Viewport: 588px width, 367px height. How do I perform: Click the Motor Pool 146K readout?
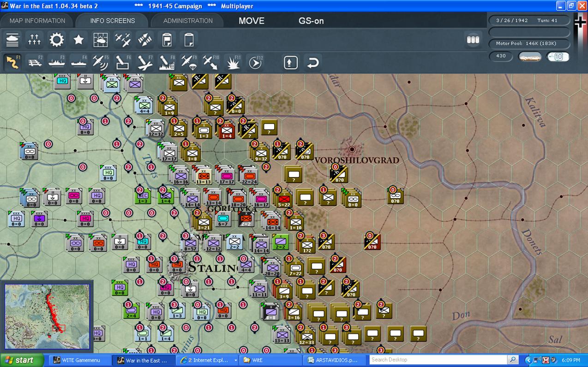tap(529, 43)
